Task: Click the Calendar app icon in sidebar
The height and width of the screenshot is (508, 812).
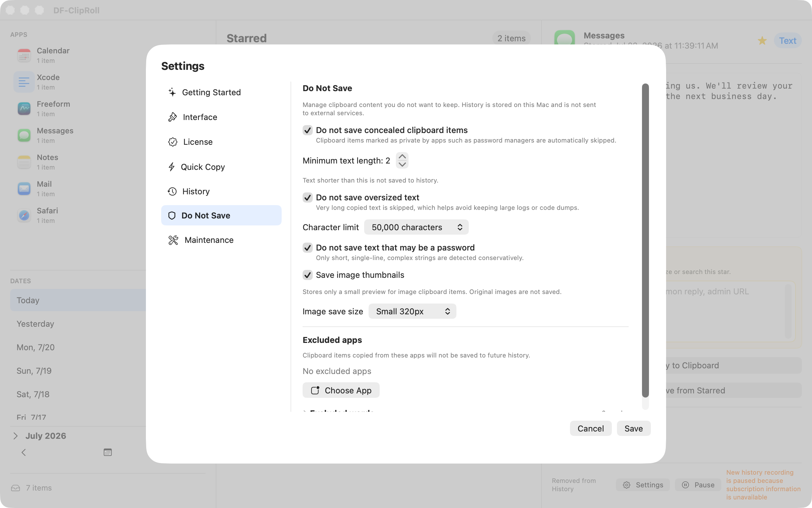Action: click(x=24, y=55)
